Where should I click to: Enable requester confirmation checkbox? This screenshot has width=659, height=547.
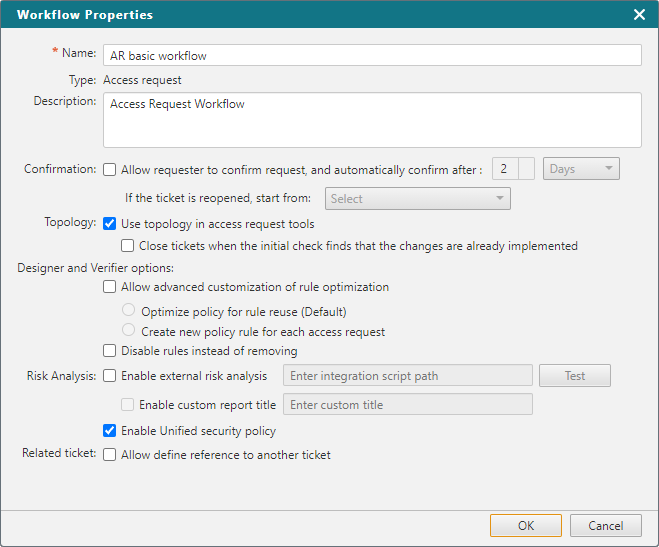(x=110, y=170)
